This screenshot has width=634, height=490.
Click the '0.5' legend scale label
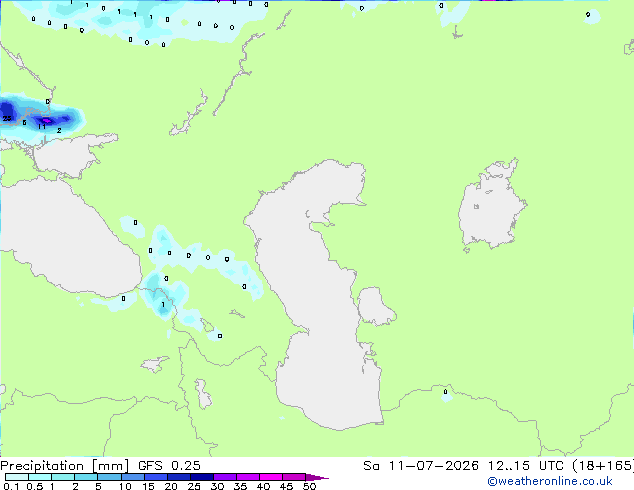tap(34, 486)
